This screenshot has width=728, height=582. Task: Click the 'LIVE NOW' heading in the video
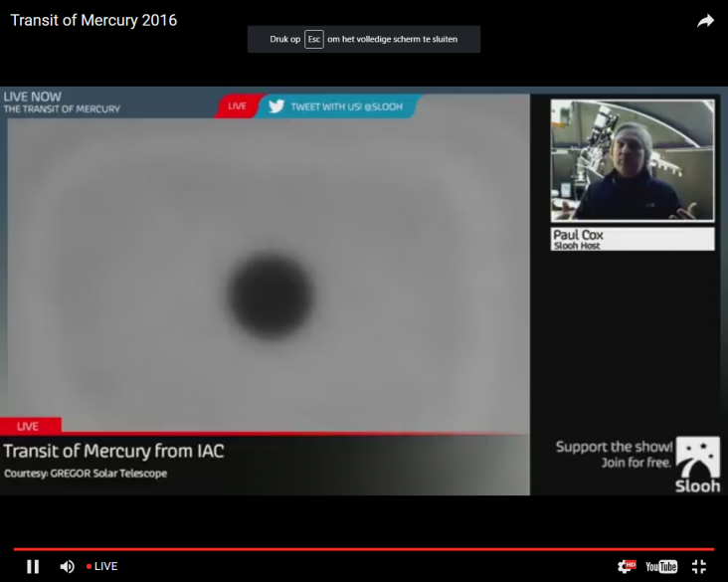[33, 97]
